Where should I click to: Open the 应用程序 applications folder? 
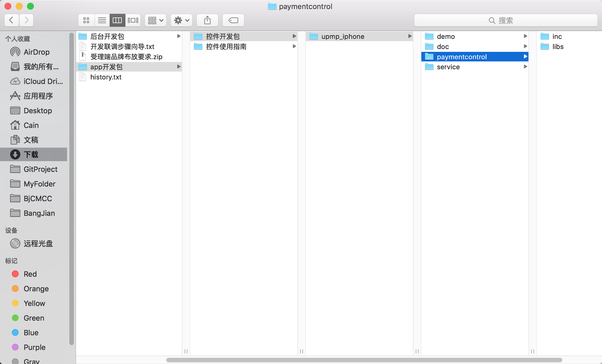[38, 96]
